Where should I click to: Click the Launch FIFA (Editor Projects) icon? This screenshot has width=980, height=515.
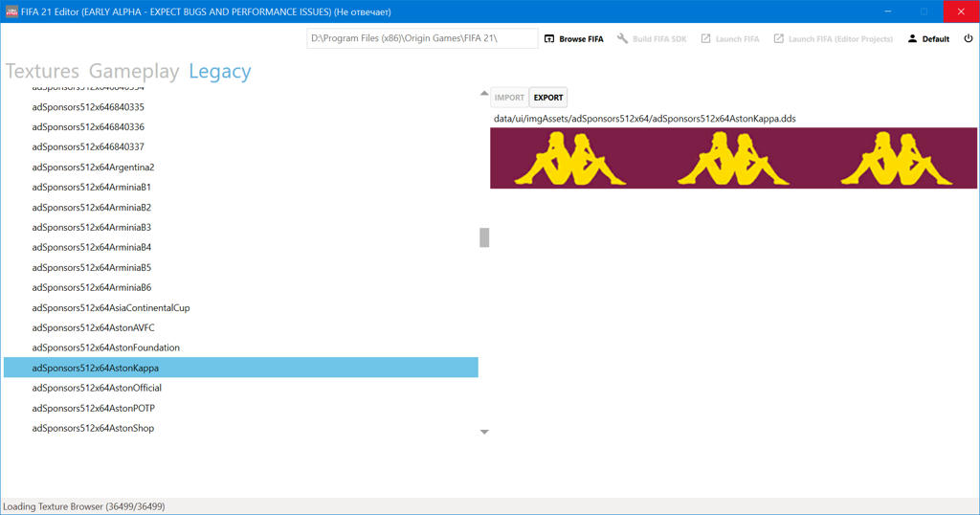click(x=778, y=38)
